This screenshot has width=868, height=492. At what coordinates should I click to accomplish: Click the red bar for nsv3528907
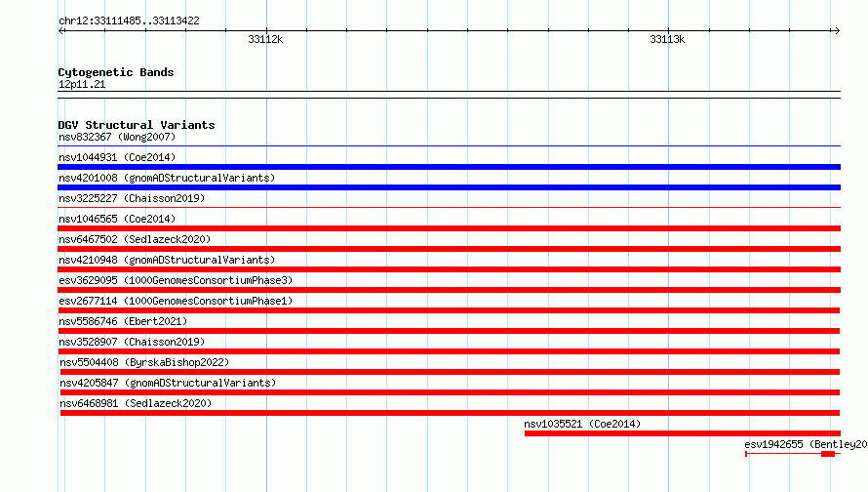coord(449,351)
